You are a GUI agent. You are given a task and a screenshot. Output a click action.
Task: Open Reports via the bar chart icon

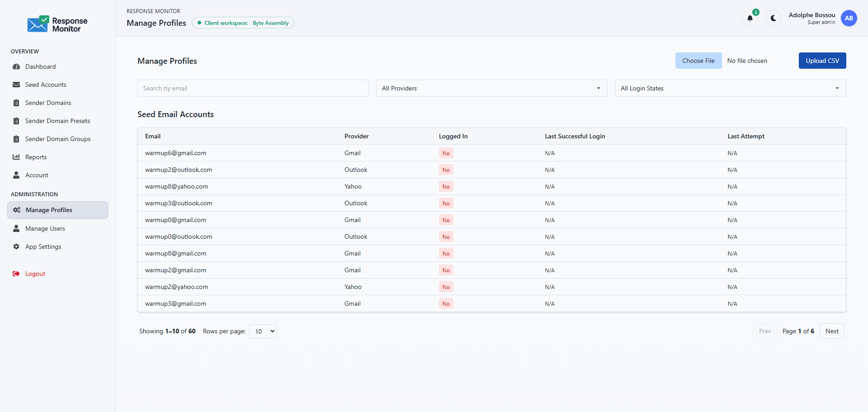click(16, 157)
